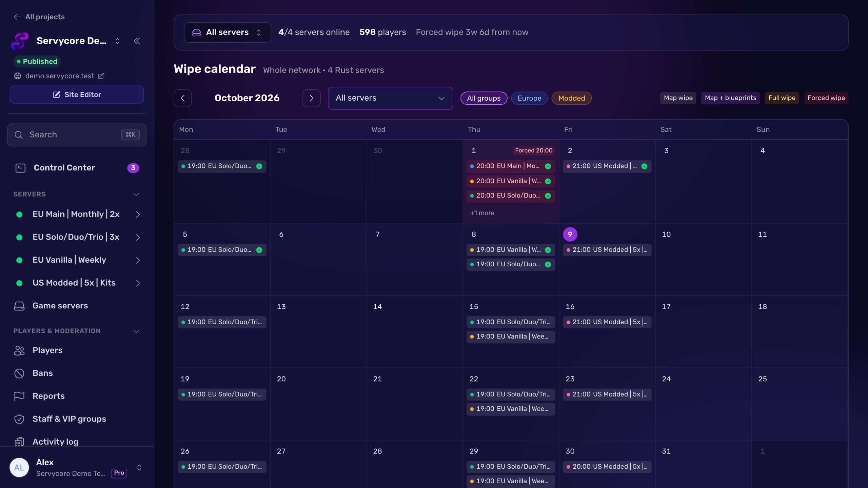Collapse the sidebar with double-chevron icon
This screenshot has height=488, width=868.
click(x=137, y=41)
